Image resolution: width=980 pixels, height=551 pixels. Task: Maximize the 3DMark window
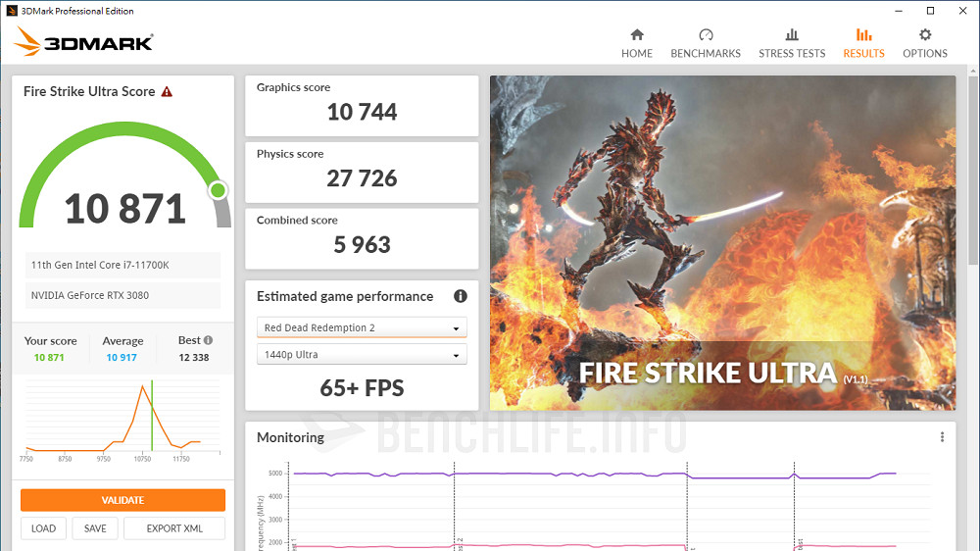[931, 11]
